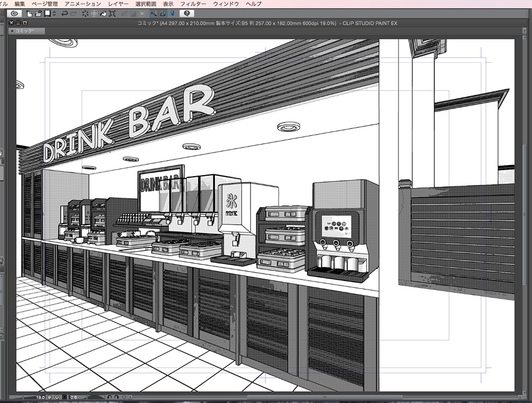Image resolution: width=532 pixels, height=403 pixels.
Task: Click the Undo arrow icon
Action: [64, 13]
